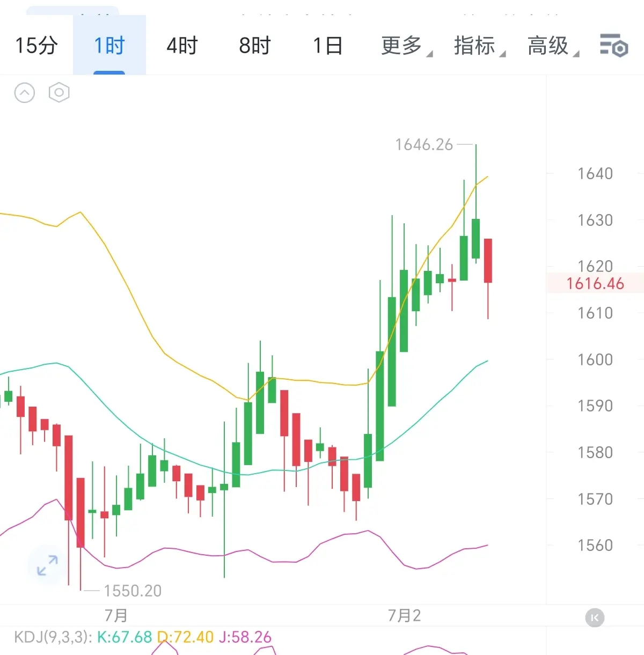Switch to the 4时 timeframe
The width and height of the screenshot is (644, 655).
tap(182, 46)
